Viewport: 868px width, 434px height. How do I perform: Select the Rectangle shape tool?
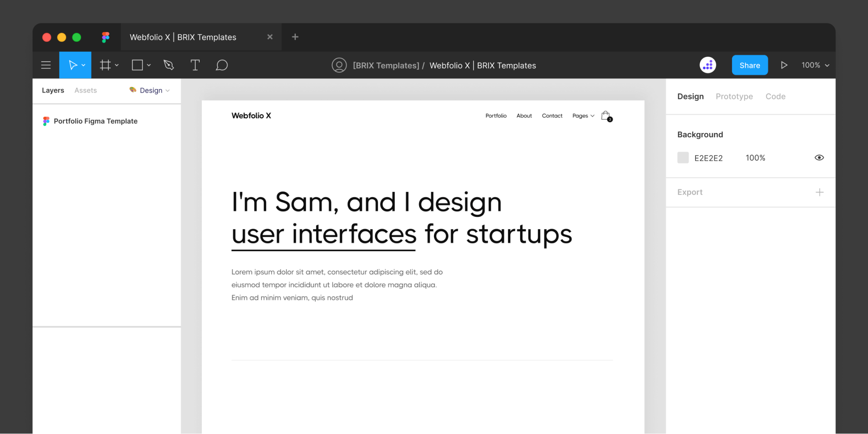click(137, 65)
